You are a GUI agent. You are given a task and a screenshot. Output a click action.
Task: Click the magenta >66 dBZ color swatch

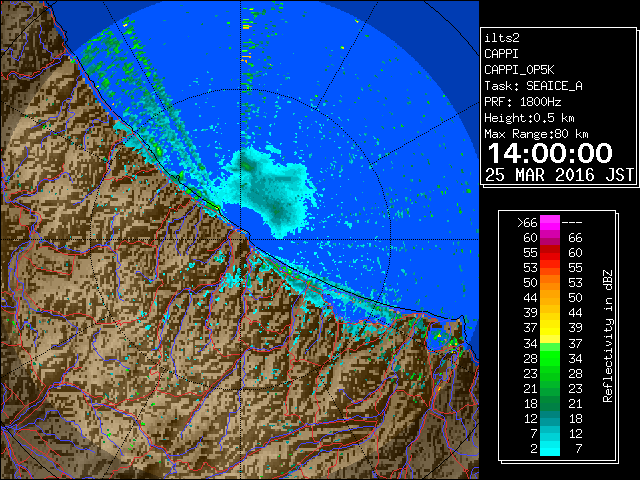[550, 223]
